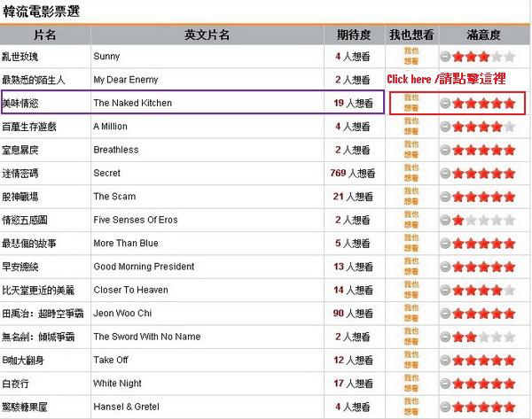Select the English title 'Good Morning President'
Image resolution: width=532 pixels, height=419 pixels.
pos(144,267)
